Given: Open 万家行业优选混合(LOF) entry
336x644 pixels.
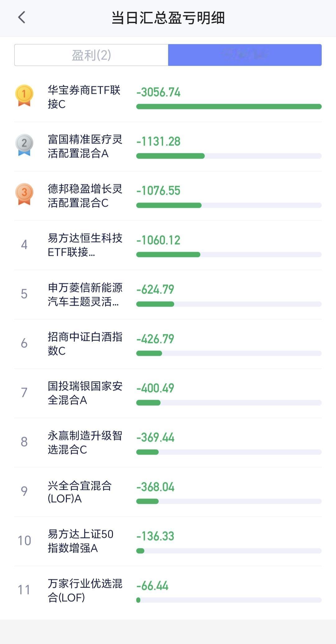Looking at the screenshot, I should [x=168, y=591].
